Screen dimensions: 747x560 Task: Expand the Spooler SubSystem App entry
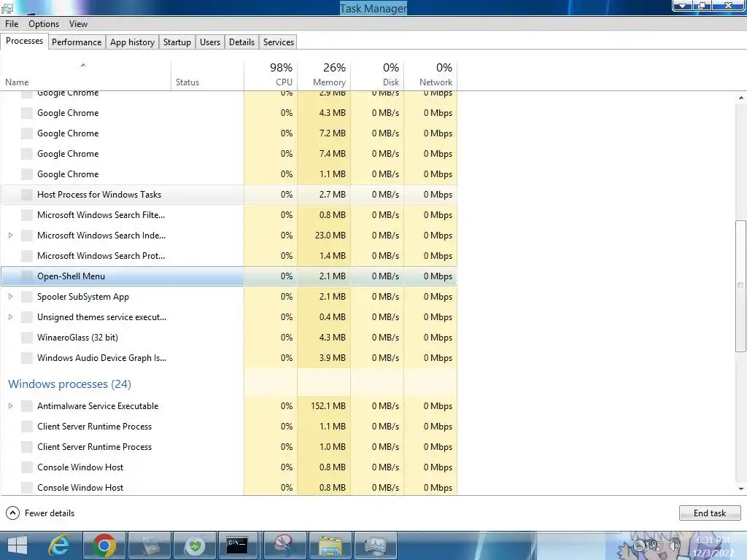tap(10, 297)
